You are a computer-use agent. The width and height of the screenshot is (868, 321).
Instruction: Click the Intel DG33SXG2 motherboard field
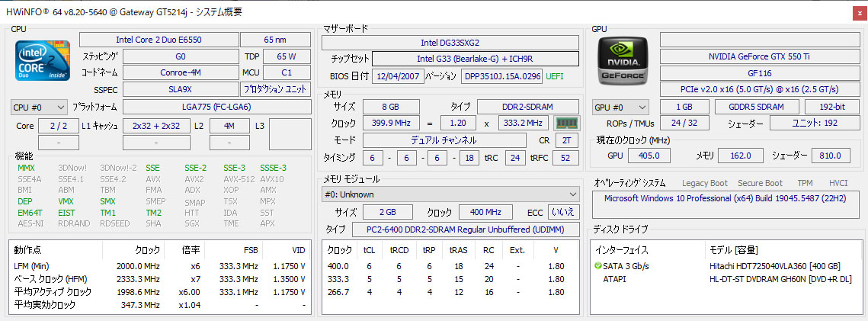450,43
